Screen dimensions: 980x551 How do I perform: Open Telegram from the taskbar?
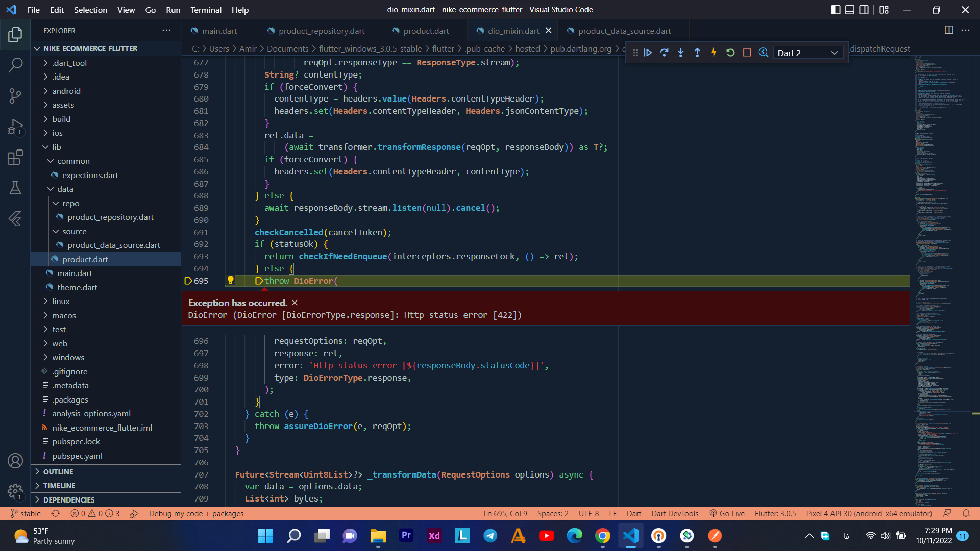490,536
